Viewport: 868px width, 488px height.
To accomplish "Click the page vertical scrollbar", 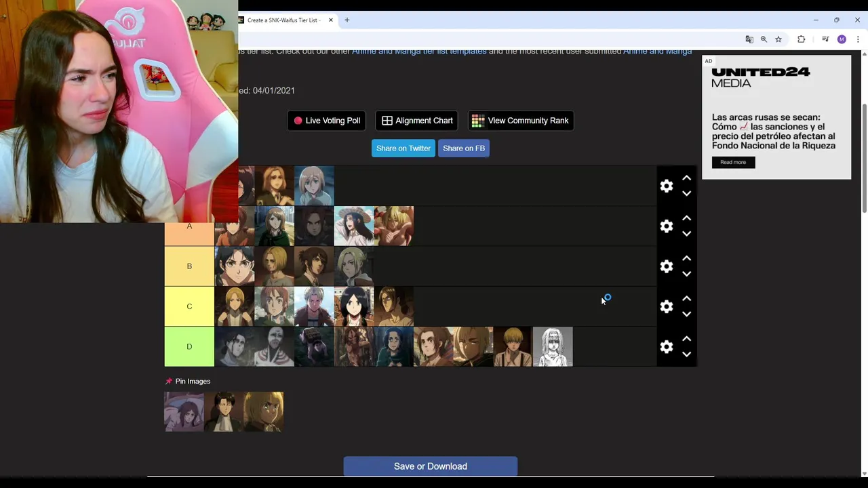I will [x=864, y=159].
